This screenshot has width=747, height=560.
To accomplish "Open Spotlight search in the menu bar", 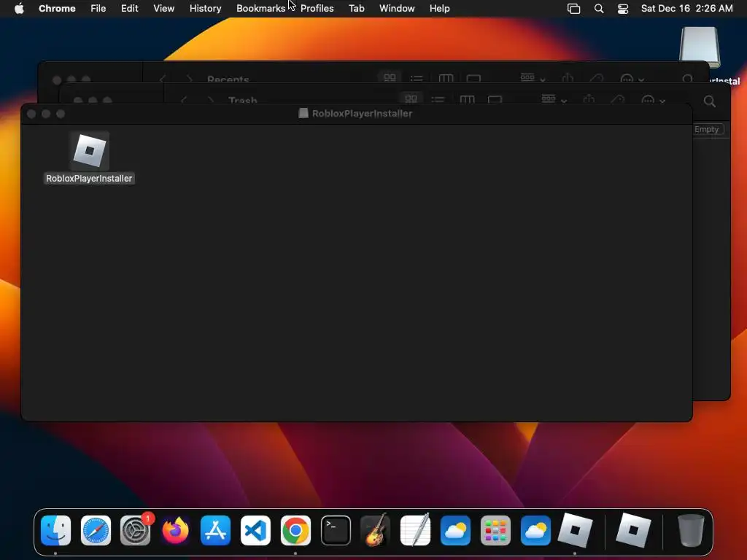I will point(599,9).
